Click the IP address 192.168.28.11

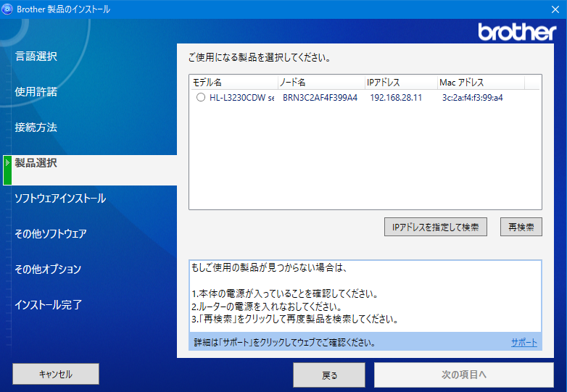[x=396, y=98]
